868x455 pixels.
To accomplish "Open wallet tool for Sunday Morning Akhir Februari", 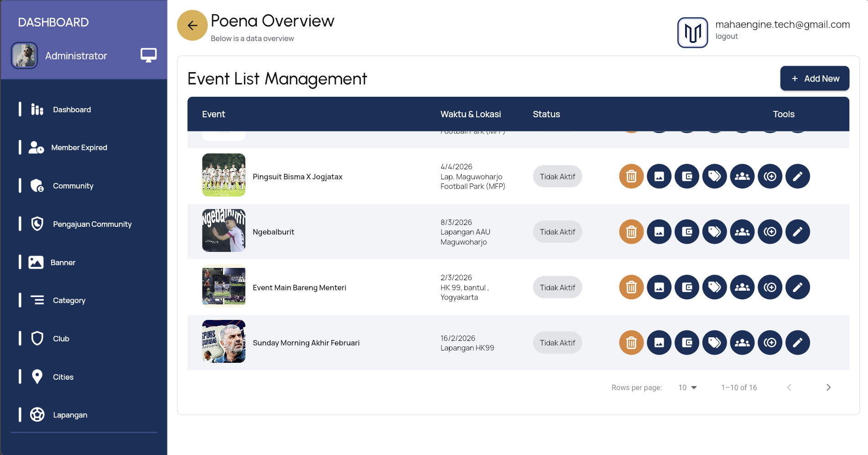I will [687, 342].
